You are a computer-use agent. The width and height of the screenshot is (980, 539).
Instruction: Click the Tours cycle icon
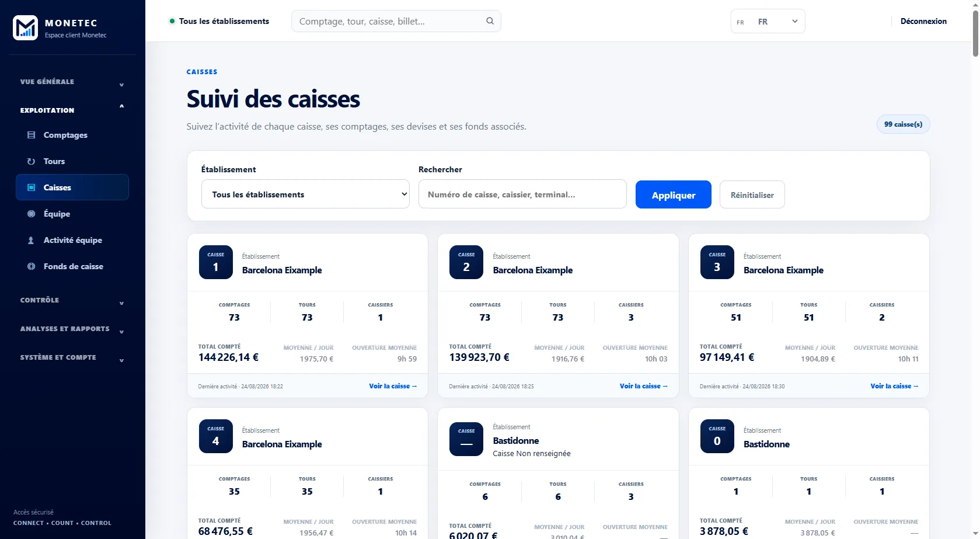click(x=31, y=161)
